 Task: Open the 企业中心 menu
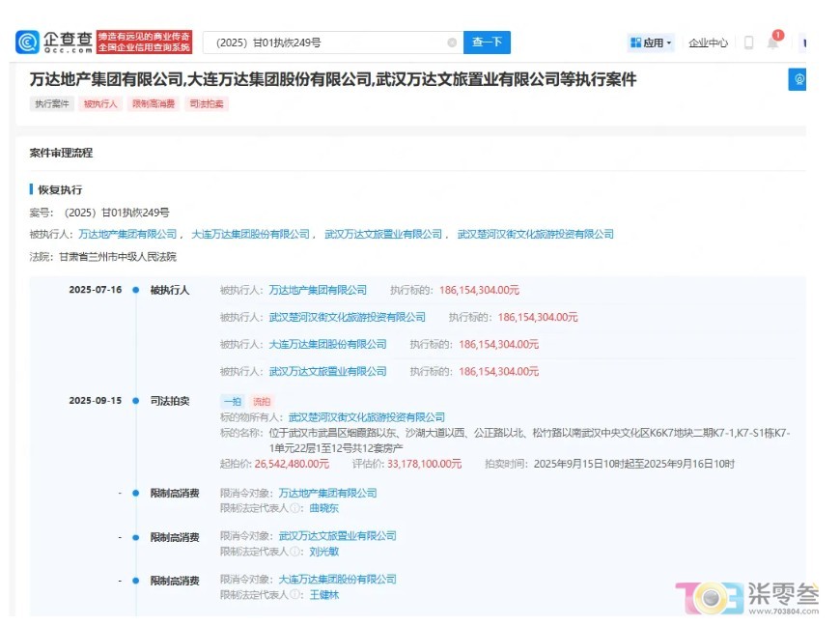(x=708, y=43)
